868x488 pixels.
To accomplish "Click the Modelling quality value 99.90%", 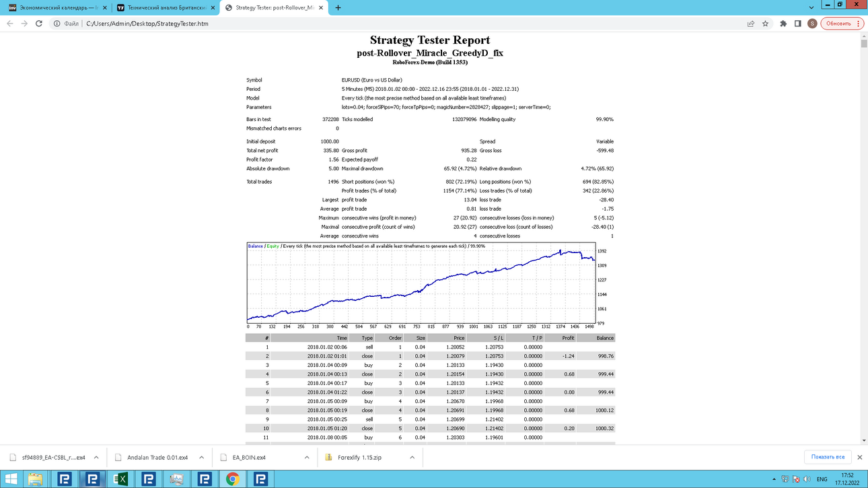I will click(x=604, y=119).
